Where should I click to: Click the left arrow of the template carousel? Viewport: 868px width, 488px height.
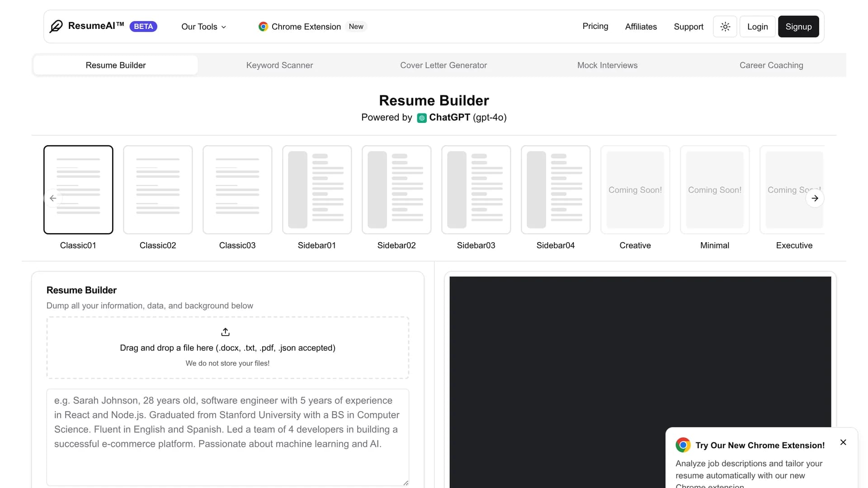click(53, 198)
